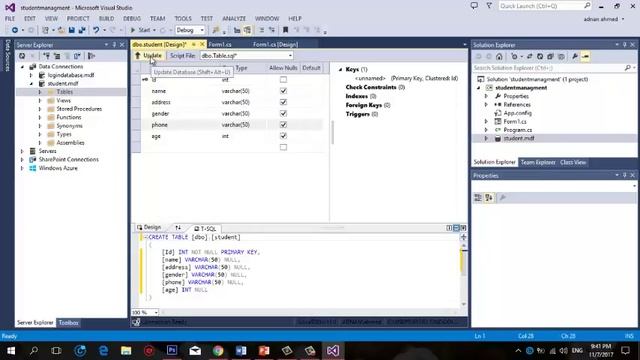Click the Save icon in the toolbar

(x=72, y=30)
